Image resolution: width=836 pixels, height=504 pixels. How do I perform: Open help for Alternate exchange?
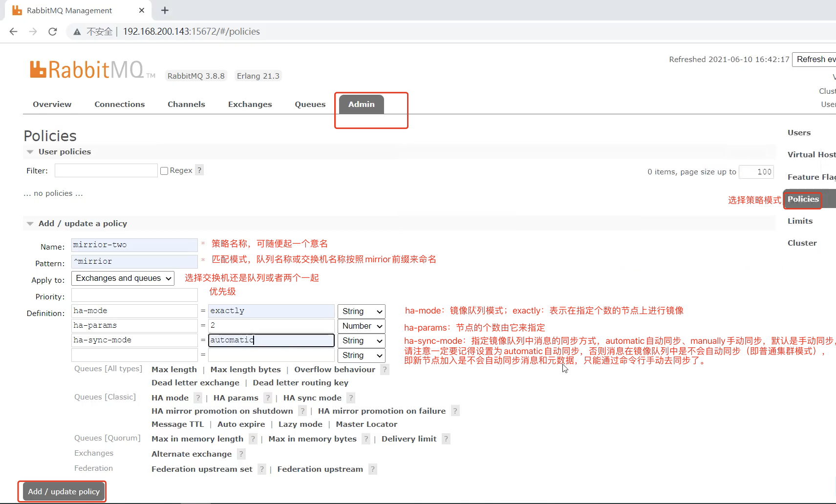click(x=241, y=454)
